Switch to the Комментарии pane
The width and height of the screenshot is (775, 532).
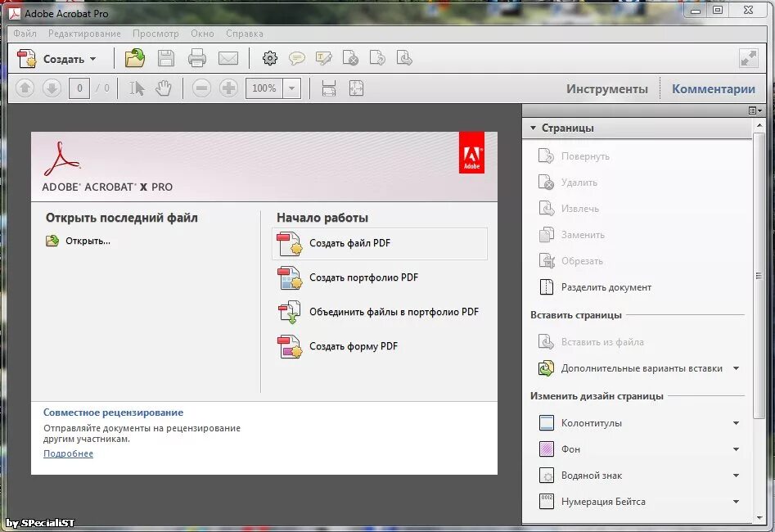coord(714,89)
